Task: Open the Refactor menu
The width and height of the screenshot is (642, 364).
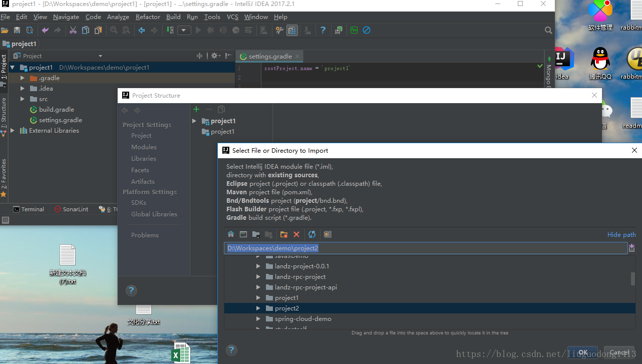Action: [148, 17]
